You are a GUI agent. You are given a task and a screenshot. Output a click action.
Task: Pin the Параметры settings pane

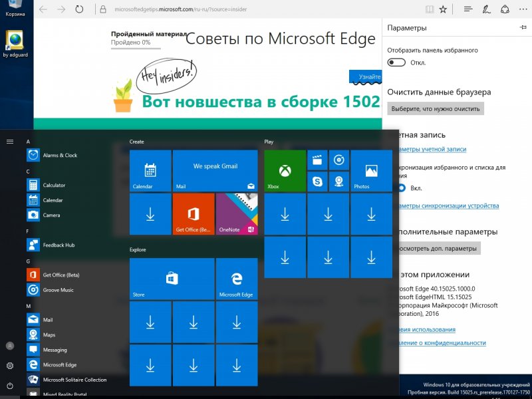[523, 27]
